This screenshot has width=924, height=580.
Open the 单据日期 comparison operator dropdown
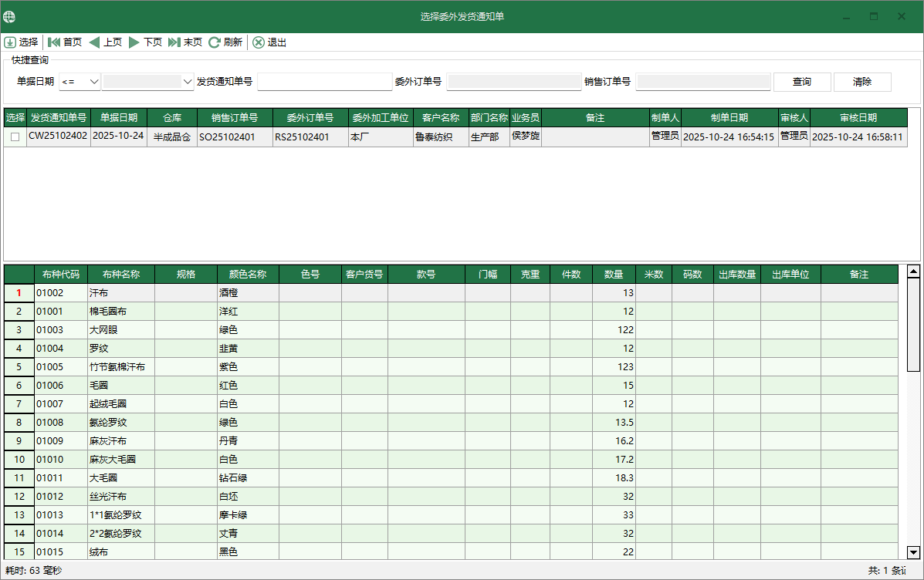point(80,81)
